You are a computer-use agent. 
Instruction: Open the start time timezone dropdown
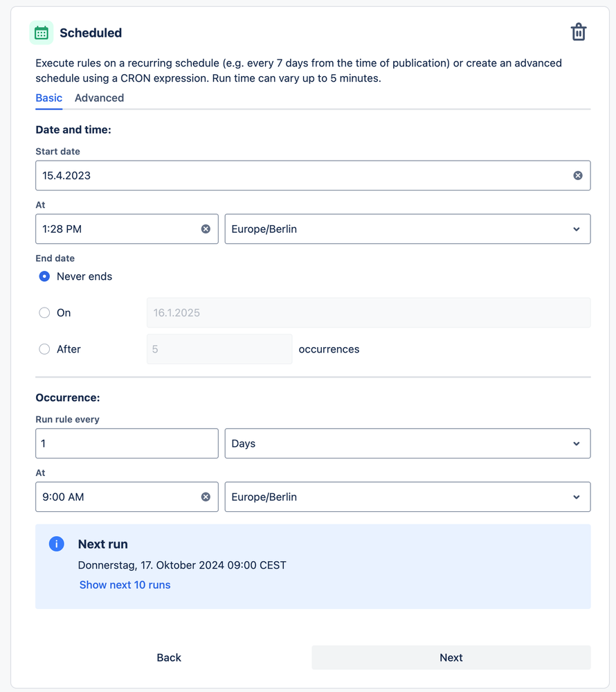tap(407, 229)
